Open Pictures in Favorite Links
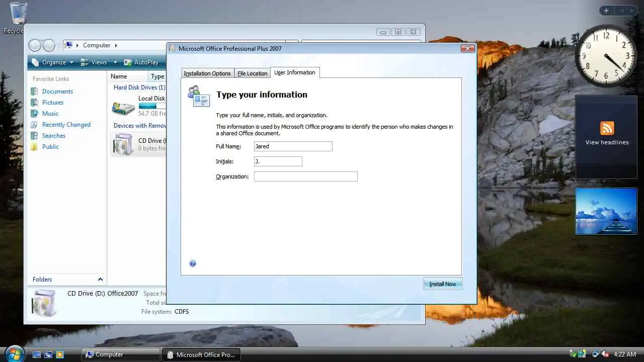Viewport: 644px width, 362px height. [53, 103]
